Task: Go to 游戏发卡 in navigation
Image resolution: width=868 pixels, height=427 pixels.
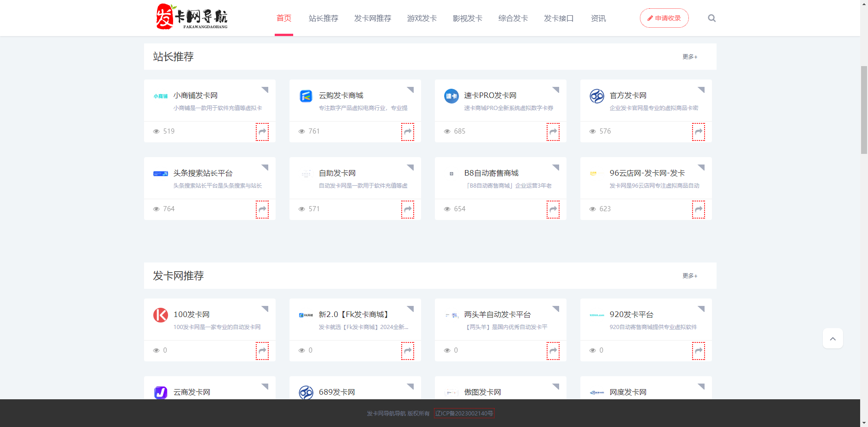Action: (422, 18)
